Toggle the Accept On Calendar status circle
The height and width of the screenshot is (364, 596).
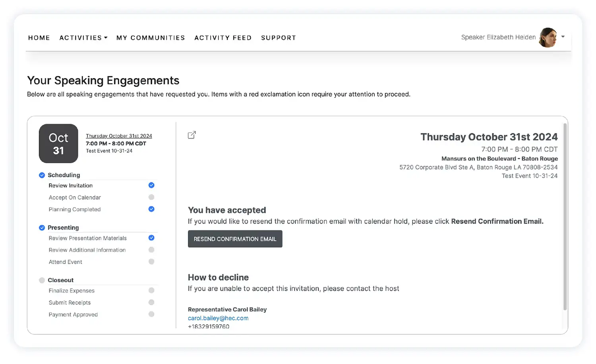click(151, 197)
